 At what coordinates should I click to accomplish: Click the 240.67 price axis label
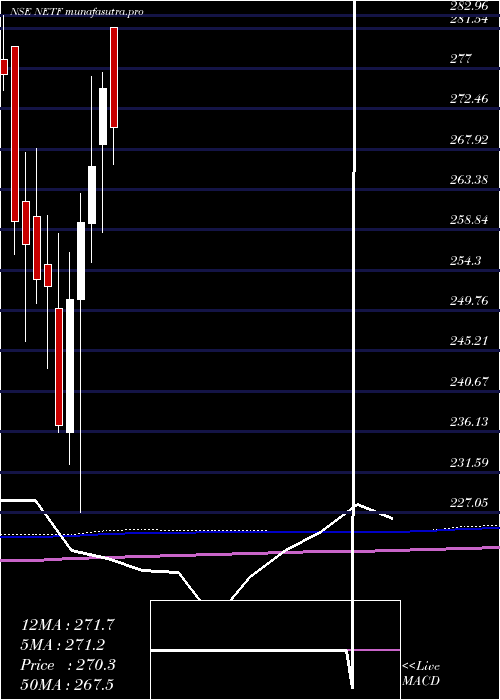click(x=469, y=381)
